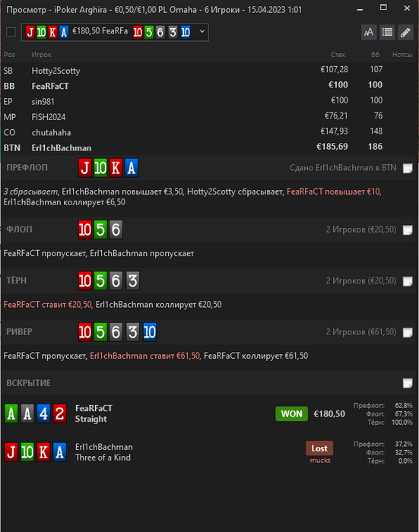Screen dimensions: 419x532
Task: Minimize the hand viewer window
Action: click(360, 8)
